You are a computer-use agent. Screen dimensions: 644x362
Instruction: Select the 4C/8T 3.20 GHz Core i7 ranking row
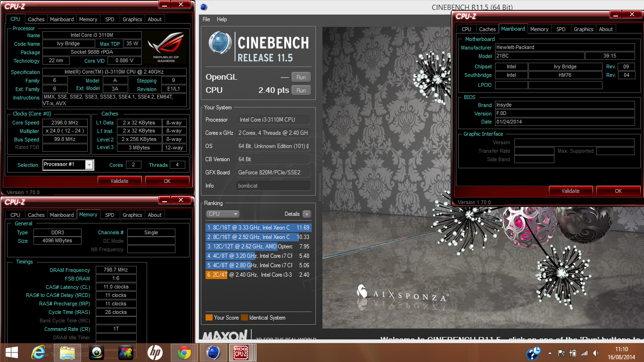coord(258,256)
